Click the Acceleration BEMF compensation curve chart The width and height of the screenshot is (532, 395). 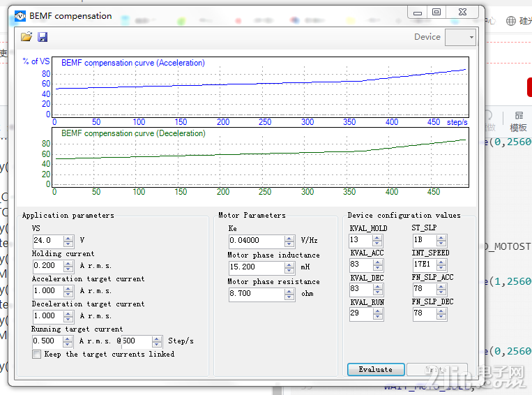[260, 87]
